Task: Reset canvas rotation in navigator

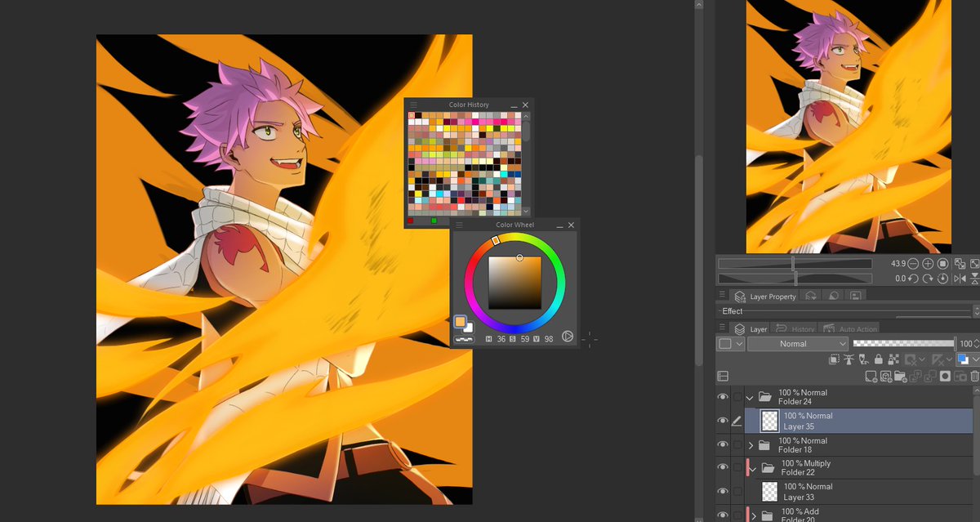Action: (942, 279)
